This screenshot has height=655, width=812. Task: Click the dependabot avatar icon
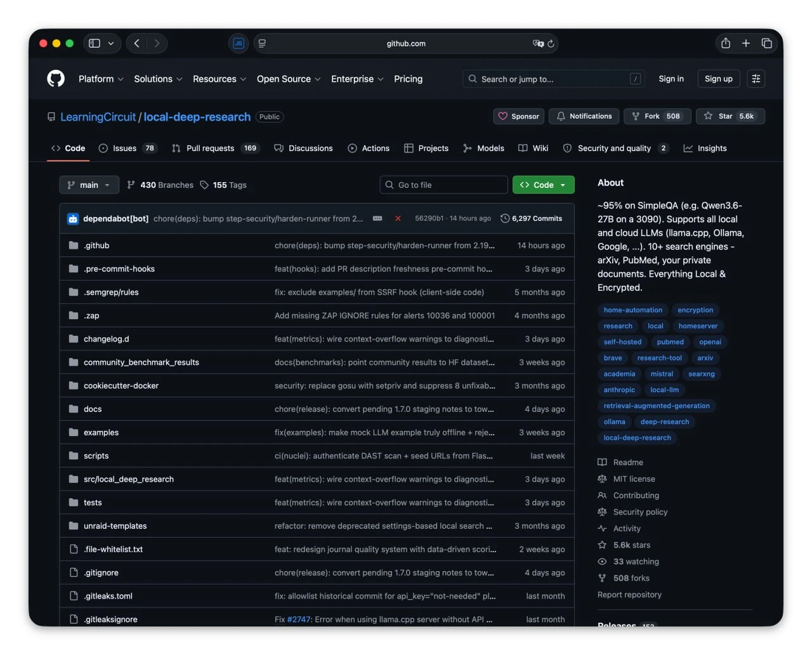[x=73, y=218]
